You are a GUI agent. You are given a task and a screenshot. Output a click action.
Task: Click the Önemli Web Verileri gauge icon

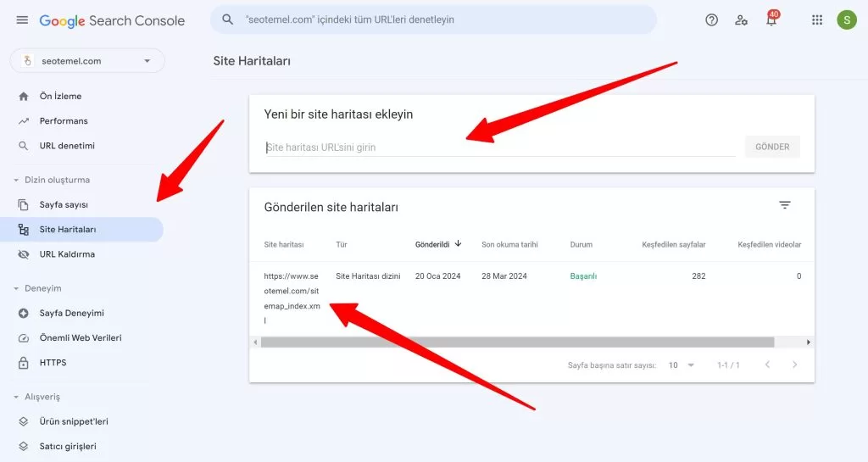click(23, 338)
